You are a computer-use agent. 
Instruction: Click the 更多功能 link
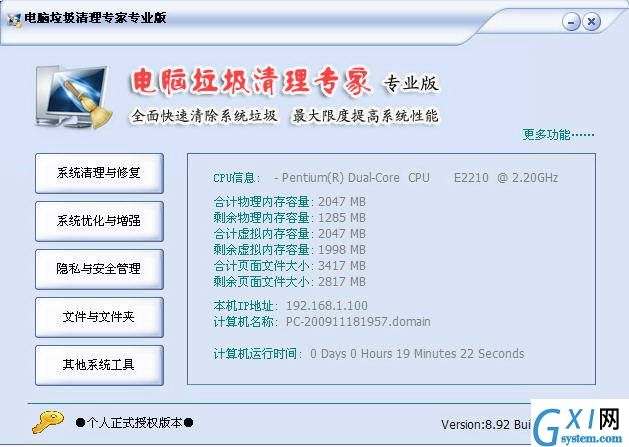pos(558,134)
